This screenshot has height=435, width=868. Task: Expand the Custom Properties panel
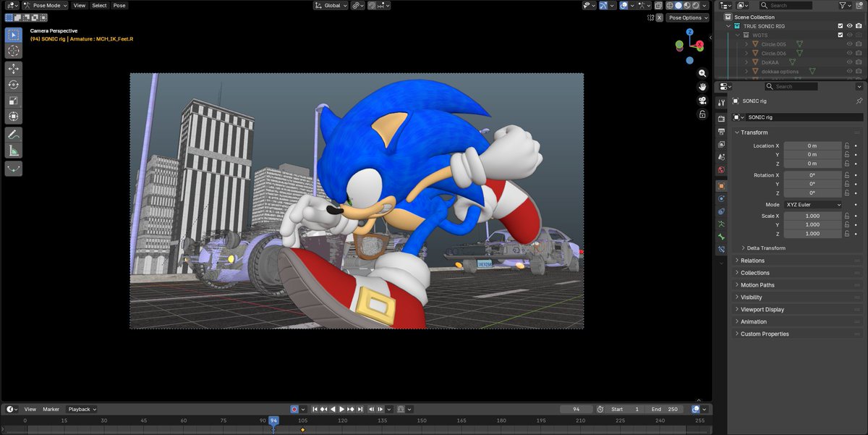(765, 334)
